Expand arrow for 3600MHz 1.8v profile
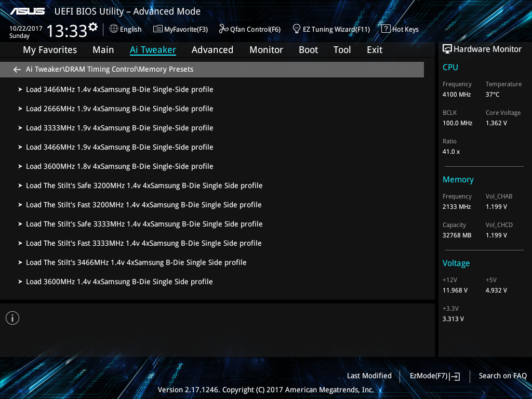532x399 pixels. (x=20, y=166)
